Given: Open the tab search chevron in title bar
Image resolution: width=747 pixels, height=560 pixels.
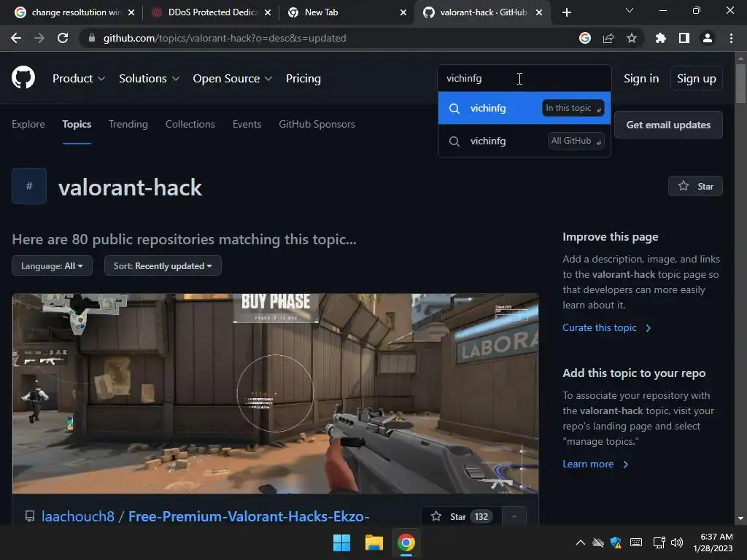Looking at the screenshot, I should pos(630,10).
